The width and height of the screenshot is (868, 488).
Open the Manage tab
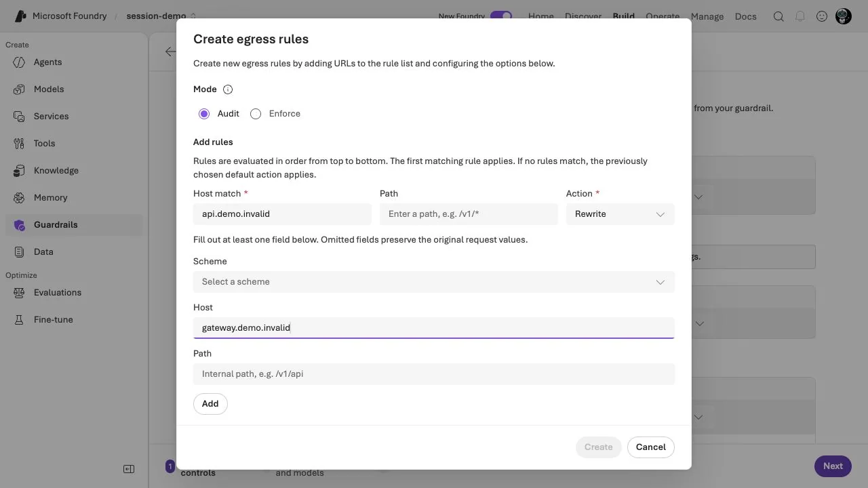(707, 16)
